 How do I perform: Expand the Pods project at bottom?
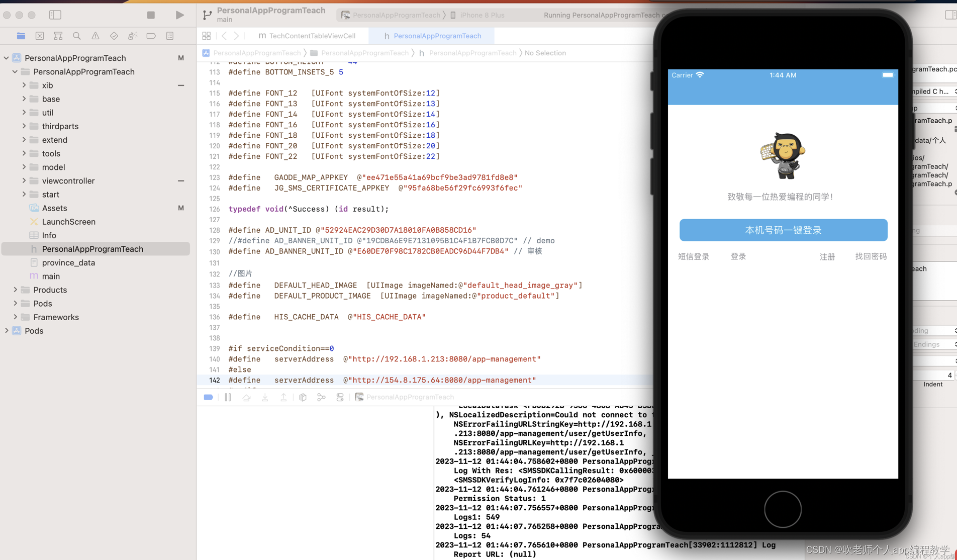[7, 330]
